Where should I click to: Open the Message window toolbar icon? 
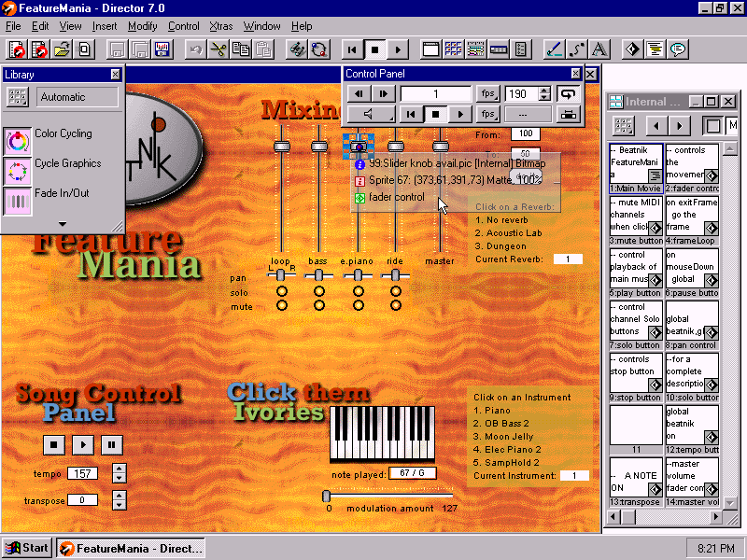pos(676,49)
